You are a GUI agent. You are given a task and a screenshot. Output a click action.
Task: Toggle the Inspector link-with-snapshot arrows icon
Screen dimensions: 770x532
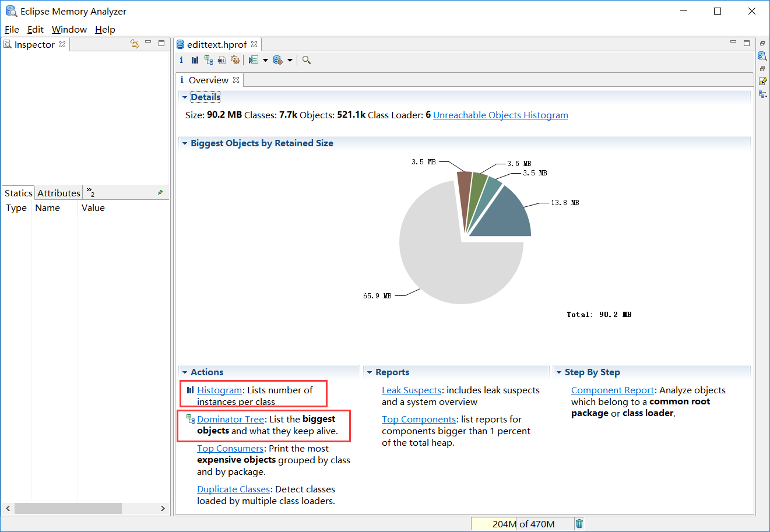coord(135,44)
